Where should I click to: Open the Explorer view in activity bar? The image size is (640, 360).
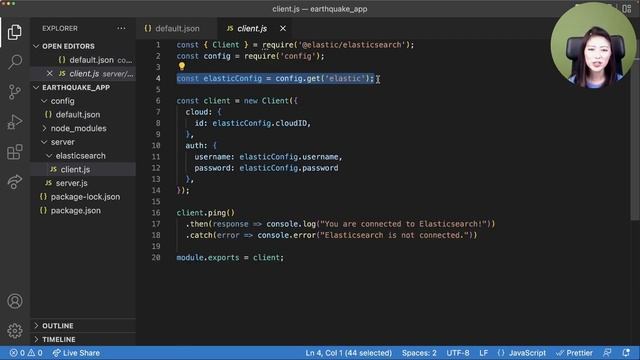[x=15, y=32]
